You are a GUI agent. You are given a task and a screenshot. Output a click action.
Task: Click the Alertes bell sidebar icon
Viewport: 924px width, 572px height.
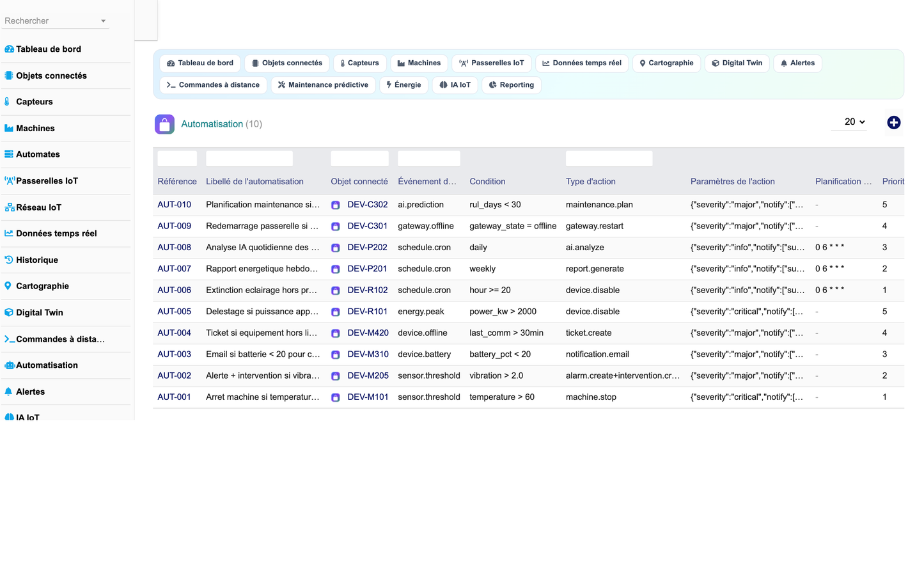(x=8, y=392)
